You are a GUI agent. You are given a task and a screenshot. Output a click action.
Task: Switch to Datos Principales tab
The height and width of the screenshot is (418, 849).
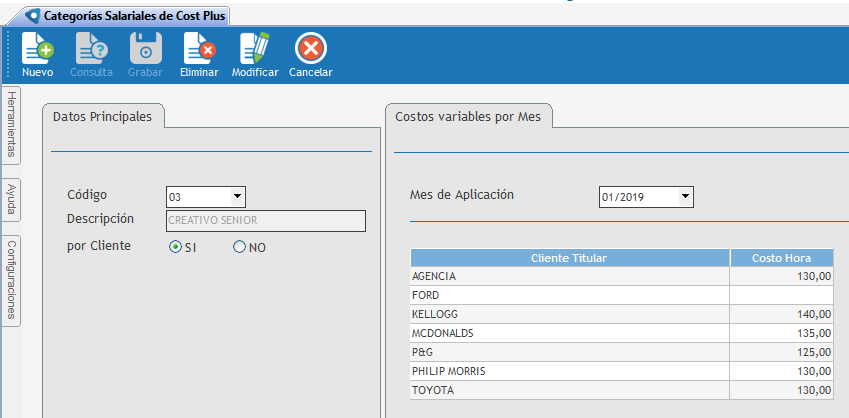102,117
